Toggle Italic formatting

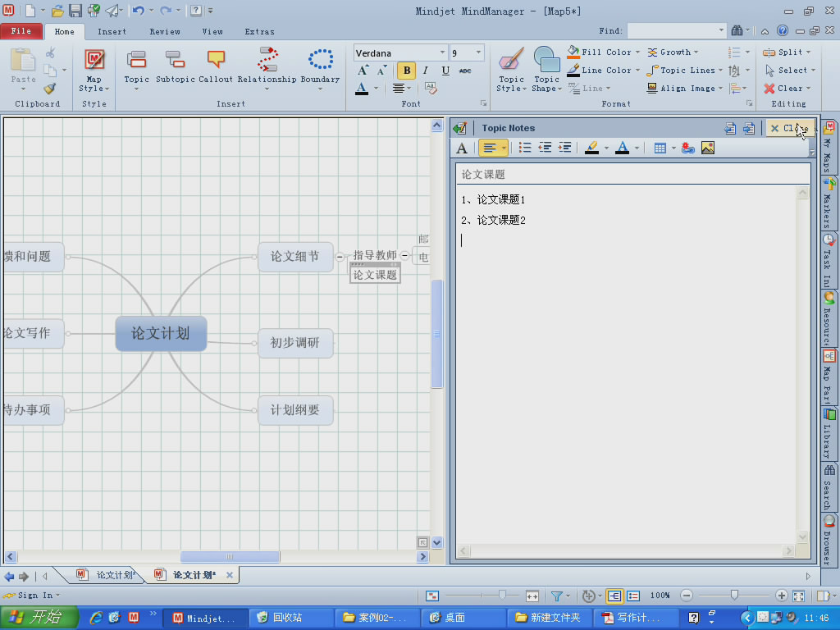[x=426, y=71]
